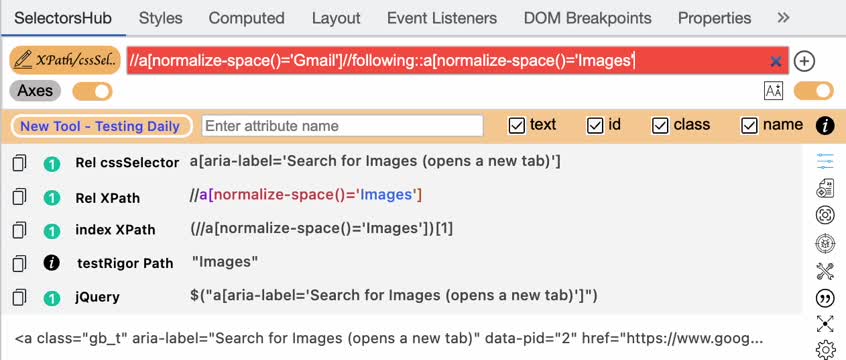Copy the jQuery selector value

pyautogui.click(x=19, y=297)
